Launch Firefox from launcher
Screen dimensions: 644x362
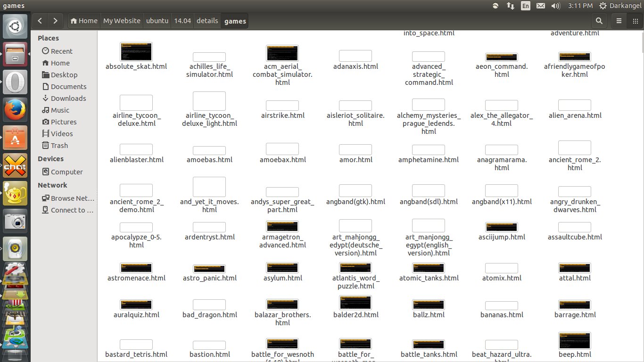click(x=16, y=110)
